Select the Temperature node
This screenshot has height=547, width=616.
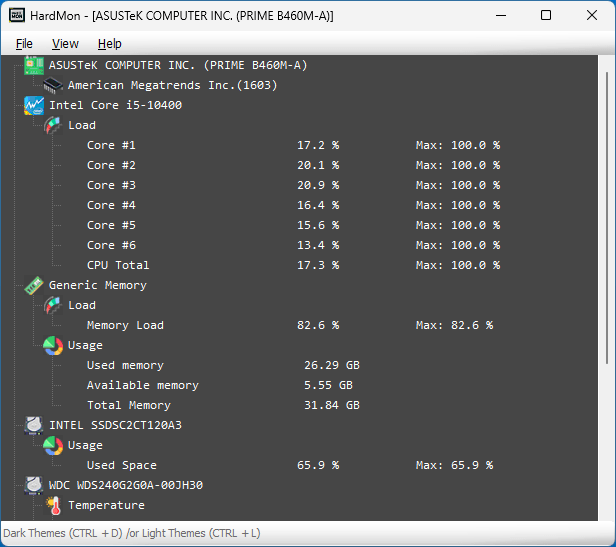(106, 505)
